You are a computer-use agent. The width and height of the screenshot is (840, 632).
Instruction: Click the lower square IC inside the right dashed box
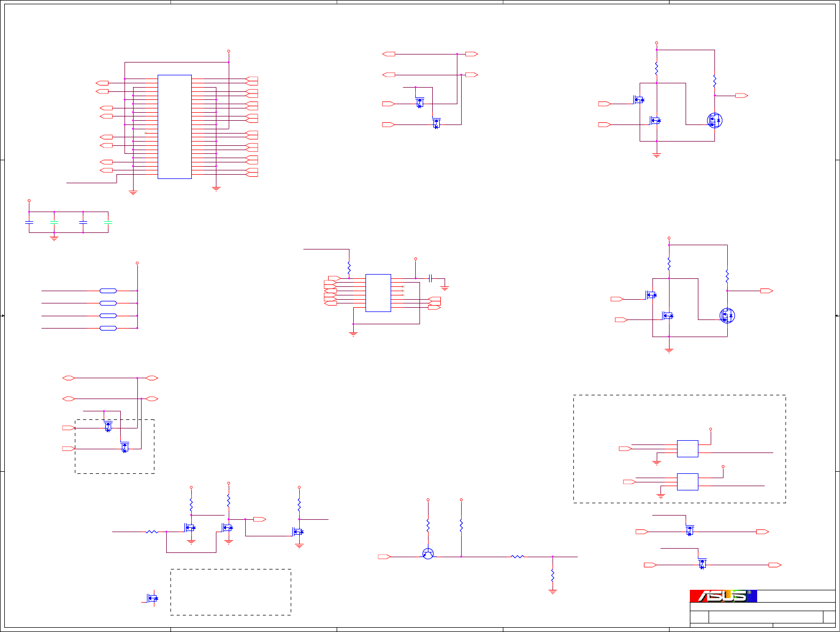click(x=688, y=482)
